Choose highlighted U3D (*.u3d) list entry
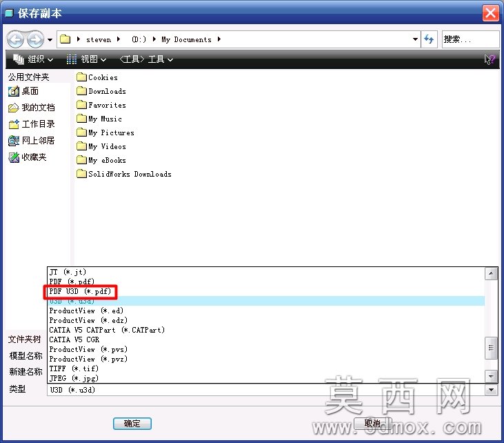 click(x=266, y=301)
